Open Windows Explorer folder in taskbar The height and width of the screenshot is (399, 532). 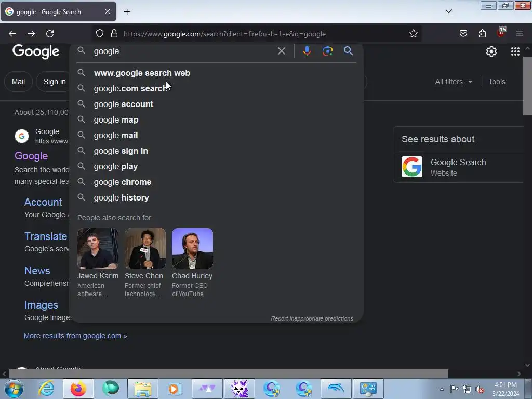click(143, 389)
